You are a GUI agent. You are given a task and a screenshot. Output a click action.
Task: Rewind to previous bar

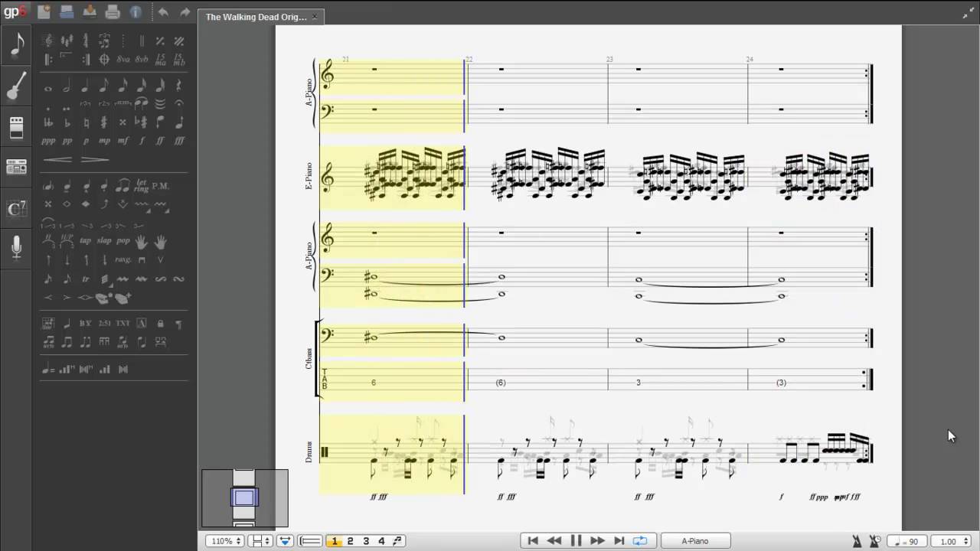click(554, 541)
